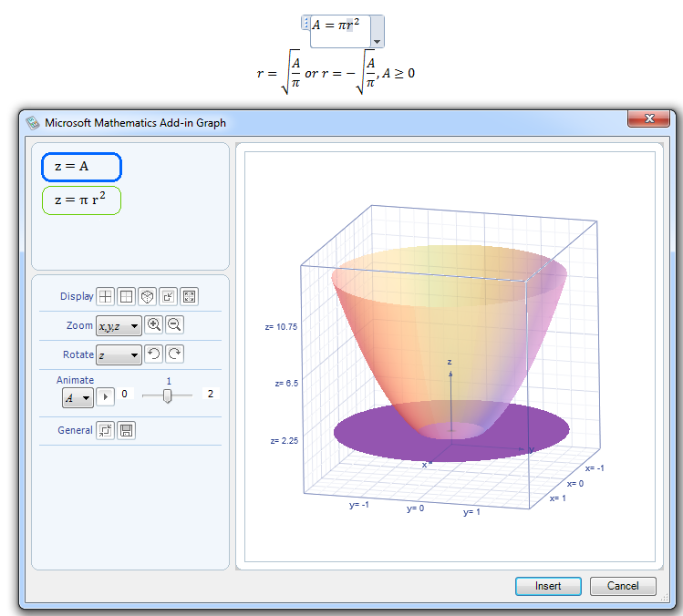
Task: Toggle the outer box display icon
Action: [x=147, y=296]
